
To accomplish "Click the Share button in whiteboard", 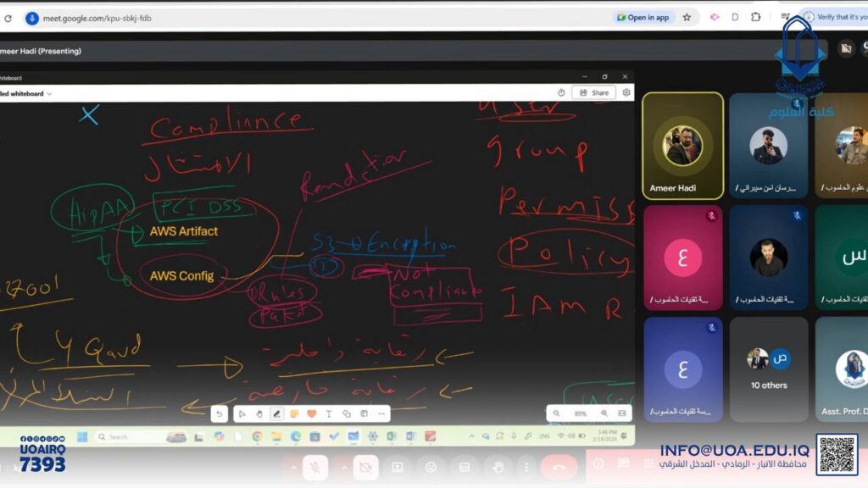I will pyautogui.click(x=593, y=92).
